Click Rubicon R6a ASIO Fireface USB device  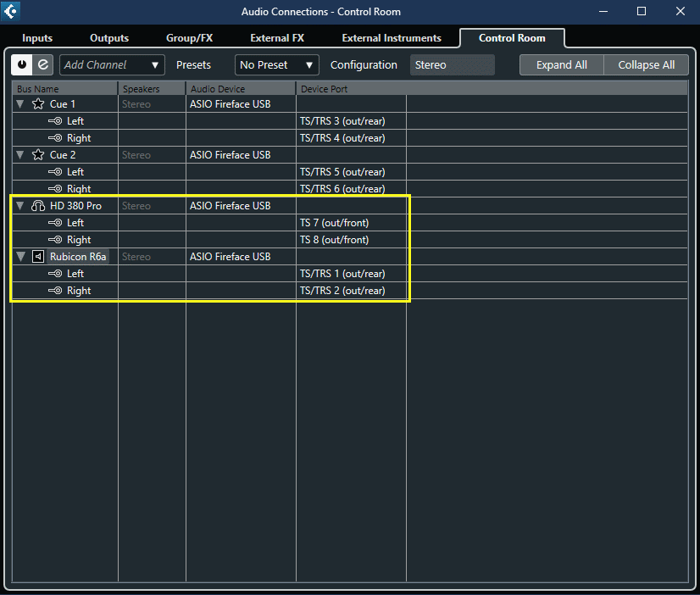tap(231, 257)
